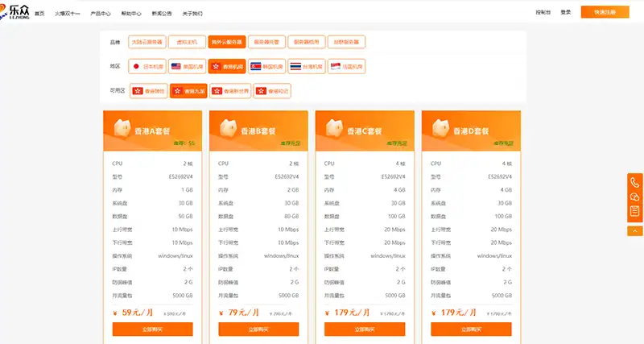
Task: Open 新闻公告 navigation item
Action: coord(162,14)
